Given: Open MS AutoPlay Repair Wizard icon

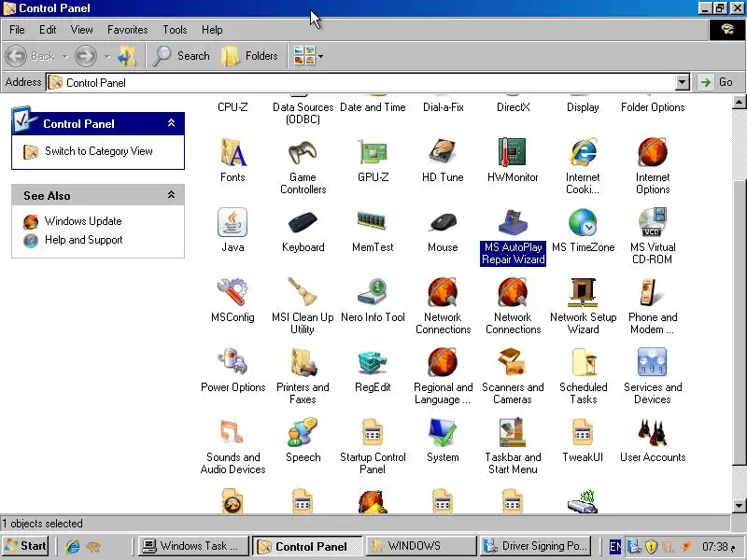Looking at the screenshot, I should tap(513, 222).
